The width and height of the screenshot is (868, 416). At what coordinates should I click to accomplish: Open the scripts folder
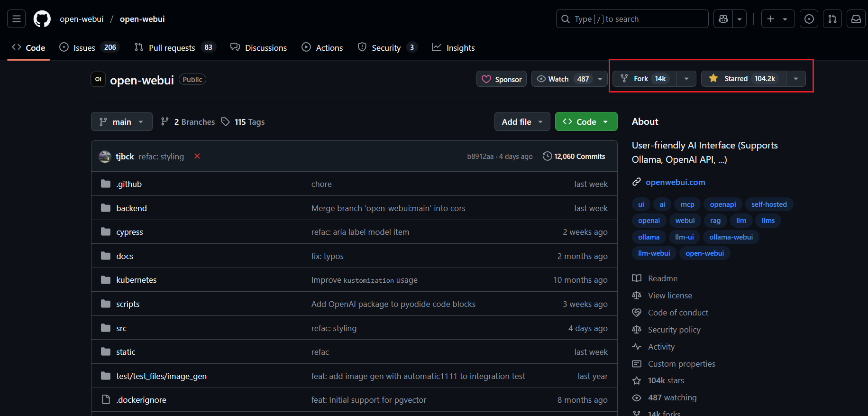pyautogui.click(x=128, y=304)
